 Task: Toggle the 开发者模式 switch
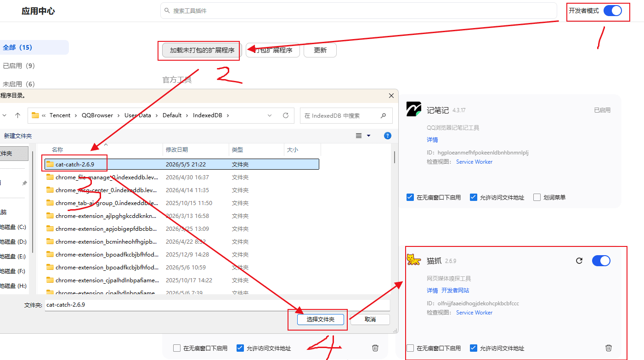613,11
